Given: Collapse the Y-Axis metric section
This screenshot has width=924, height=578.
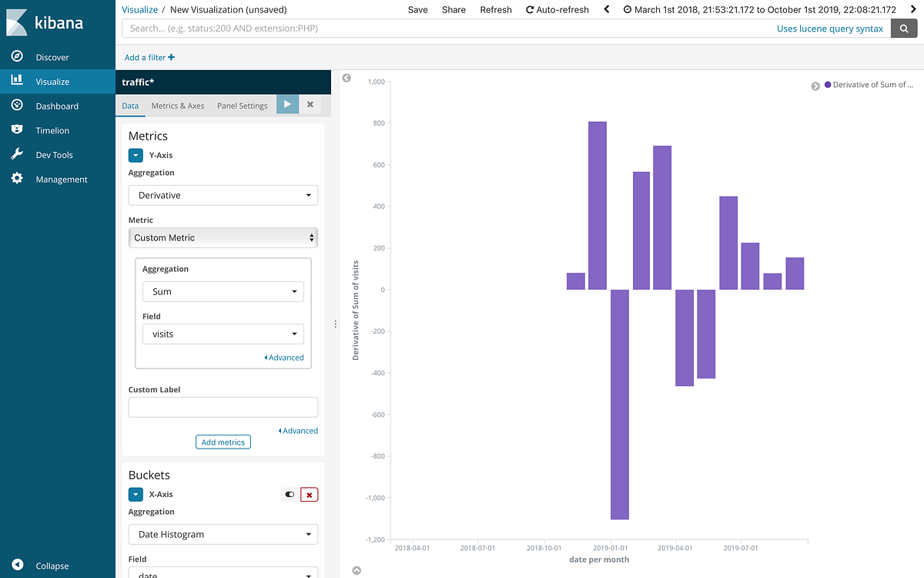Looking at the screenshot, I should [136, 155].
